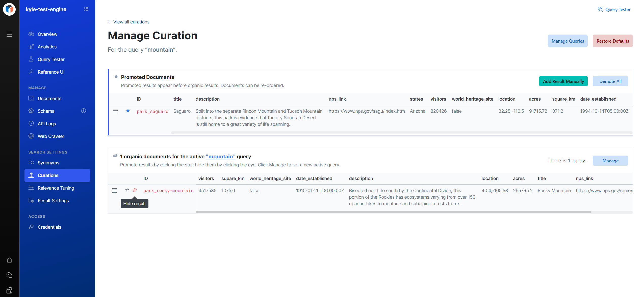Click the organic documents horizontal scrollbar

pyautogui.click(x=393, y=212)
